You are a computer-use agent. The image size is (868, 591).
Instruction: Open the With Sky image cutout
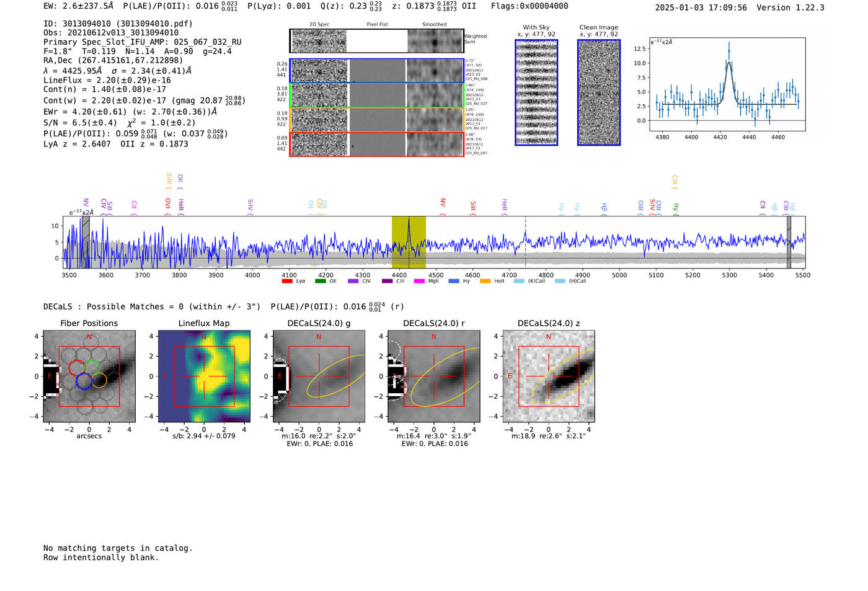536,92
